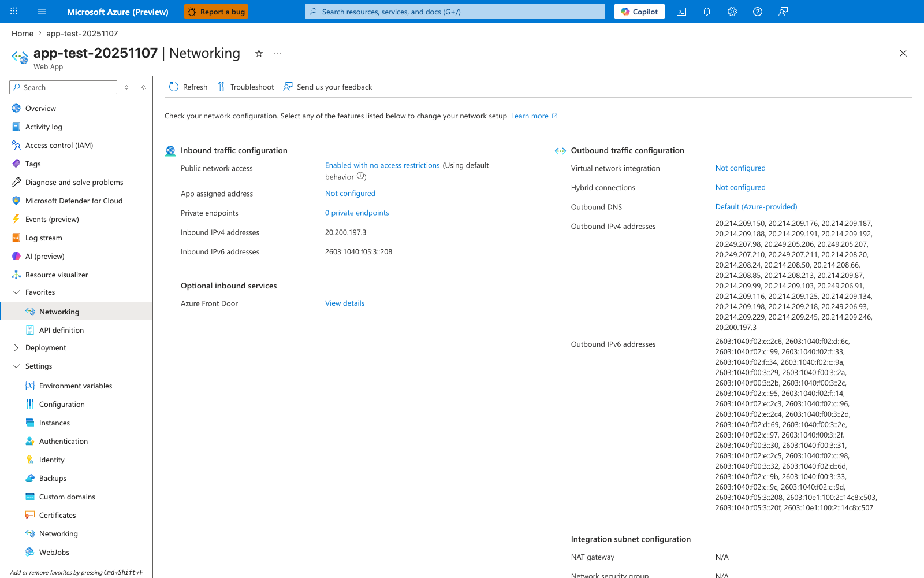Click Enabled with no access restrictions link

(x=382, y=165)
